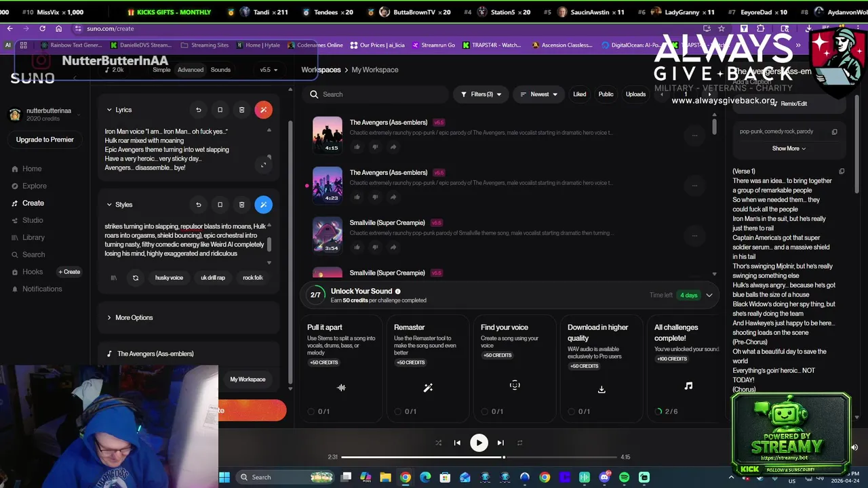The image size is (868, 488).
Task: Open the Filters (3) dropdown
Action: click(481, 94)
